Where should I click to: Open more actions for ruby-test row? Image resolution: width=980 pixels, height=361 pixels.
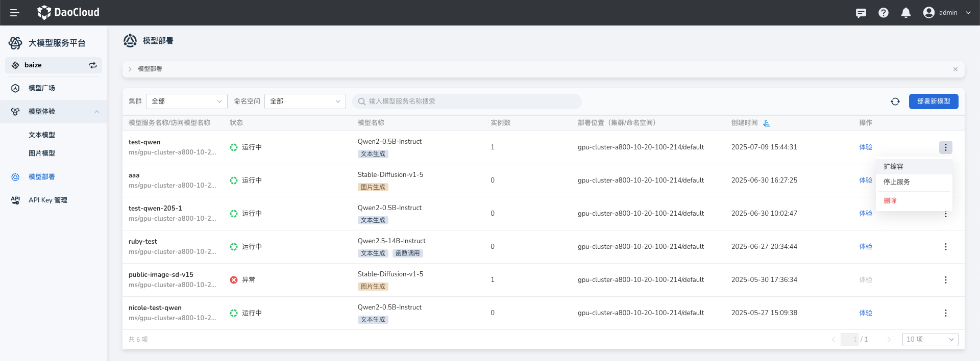point(945,247)
